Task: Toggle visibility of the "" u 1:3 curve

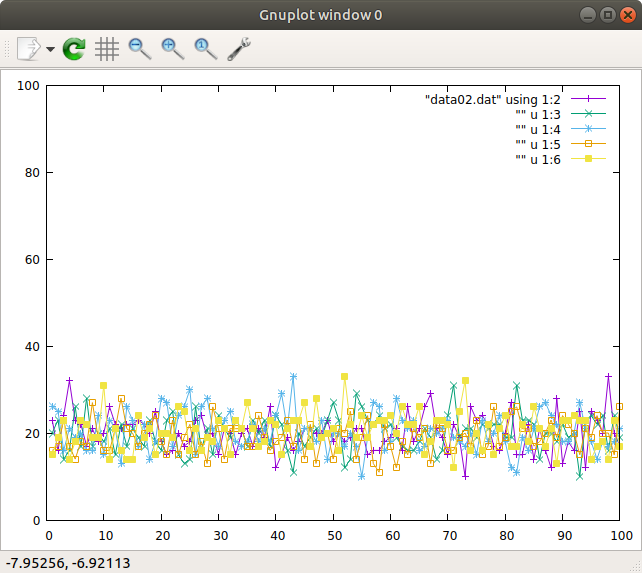Action: tap(538, 115)
